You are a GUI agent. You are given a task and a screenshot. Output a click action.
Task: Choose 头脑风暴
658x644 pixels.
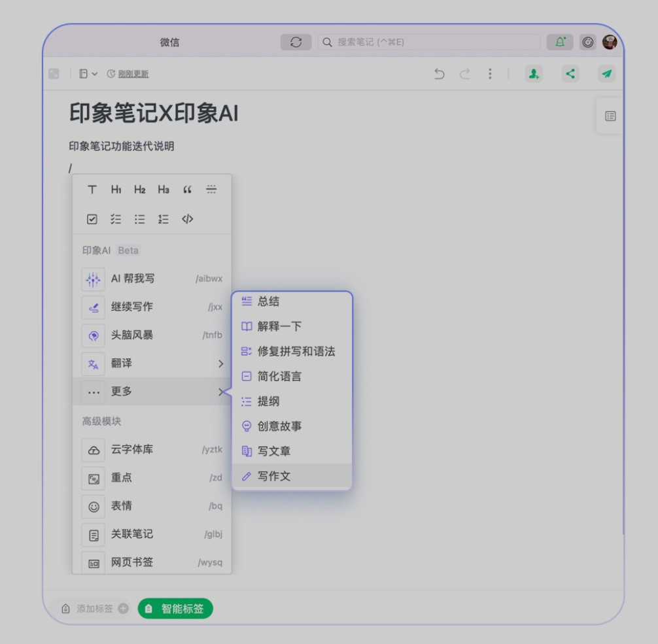[152, 335]
